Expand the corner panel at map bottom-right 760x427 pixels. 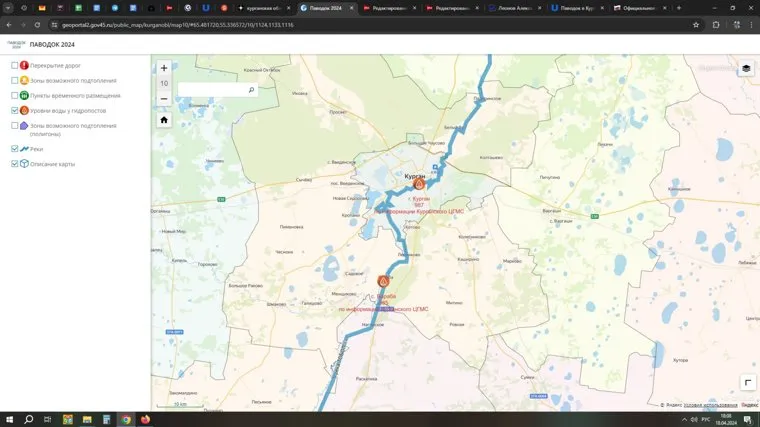[747, 383]
